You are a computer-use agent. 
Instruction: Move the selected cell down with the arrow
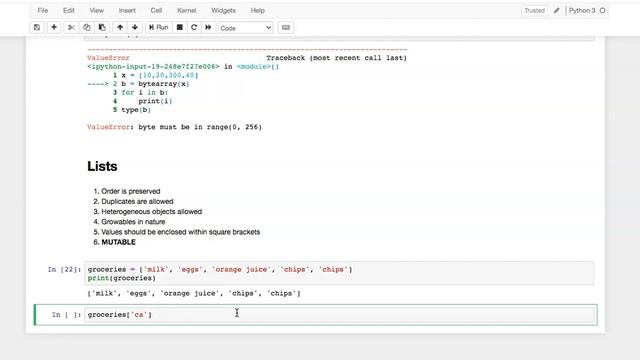pyautogui.click(x=135, y=27)
